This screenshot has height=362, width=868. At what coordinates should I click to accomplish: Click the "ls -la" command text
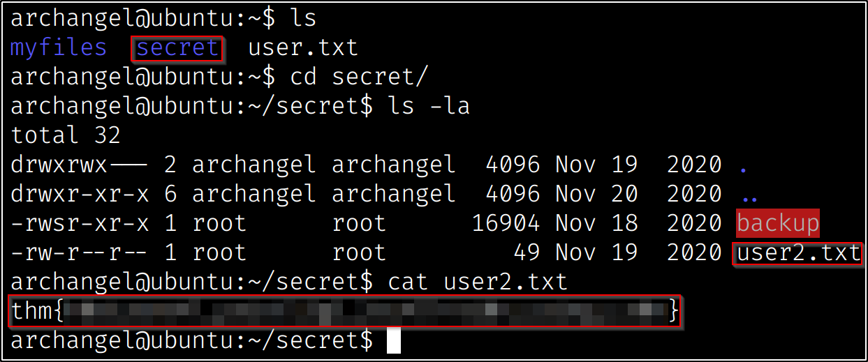428,107
